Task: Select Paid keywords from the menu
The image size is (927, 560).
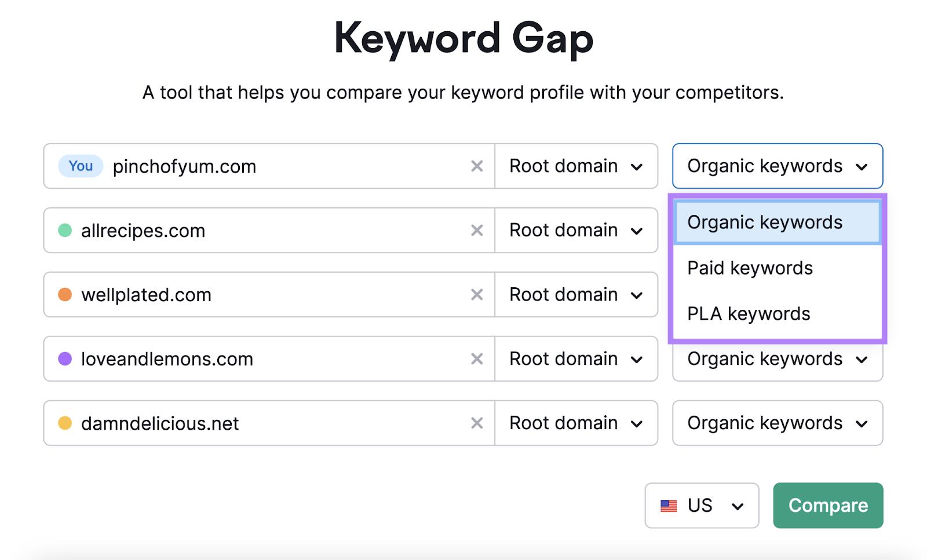Action: tap(750, 268)
